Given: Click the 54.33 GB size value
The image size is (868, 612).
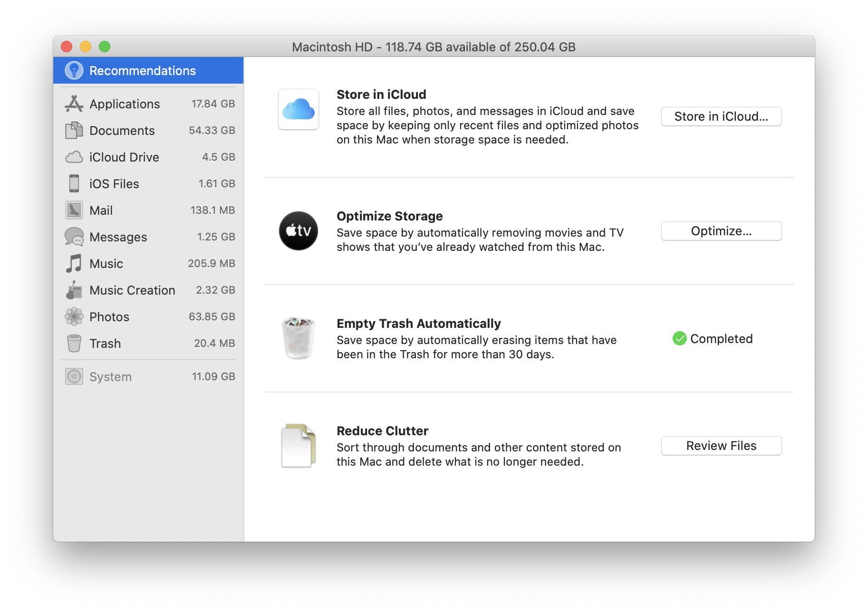Looking at the screenshot, I should click(x=212, y=130).
